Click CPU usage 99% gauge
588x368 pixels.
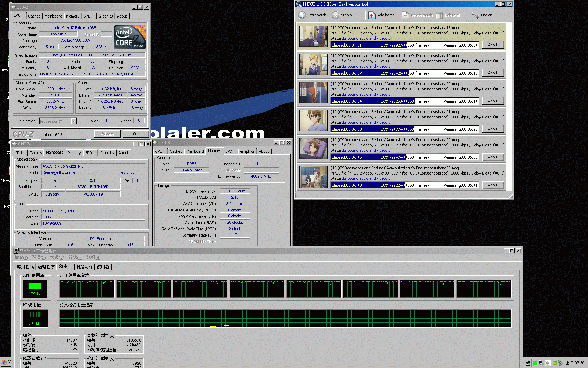click(35, 289)
